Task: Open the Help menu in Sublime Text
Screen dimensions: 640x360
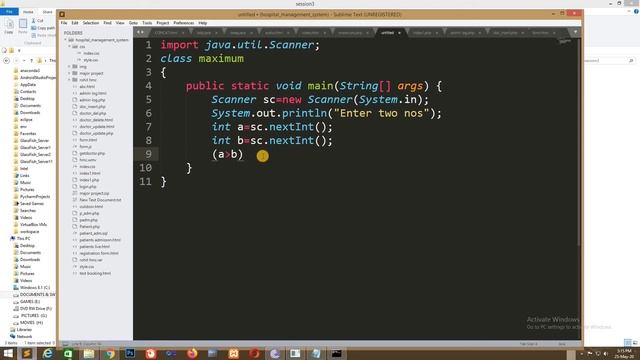Action: pos(202,23)
